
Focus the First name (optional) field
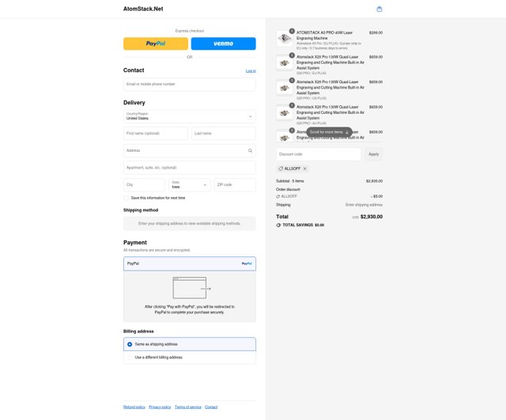coord(156,134)
